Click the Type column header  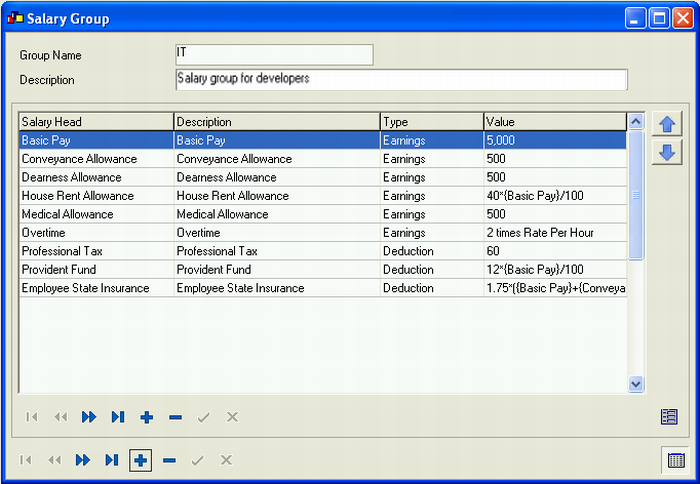(x=432, y=121)
